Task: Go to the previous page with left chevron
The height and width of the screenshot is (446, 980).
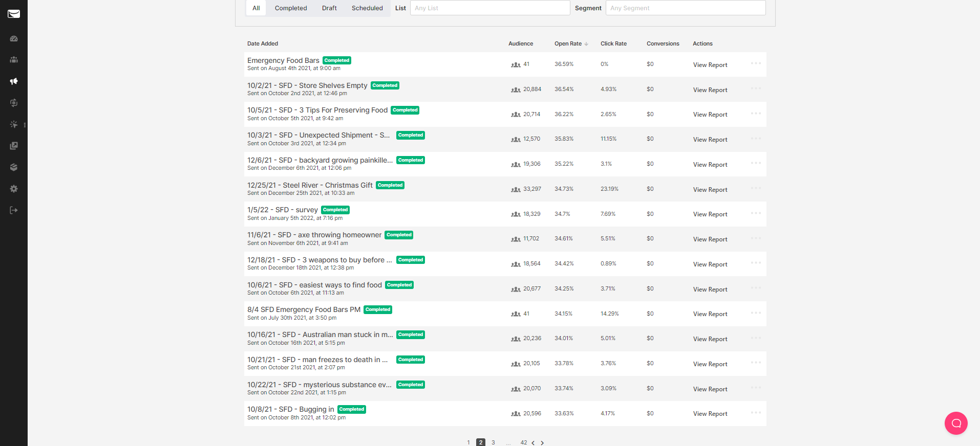Action: tap(533, 443)
